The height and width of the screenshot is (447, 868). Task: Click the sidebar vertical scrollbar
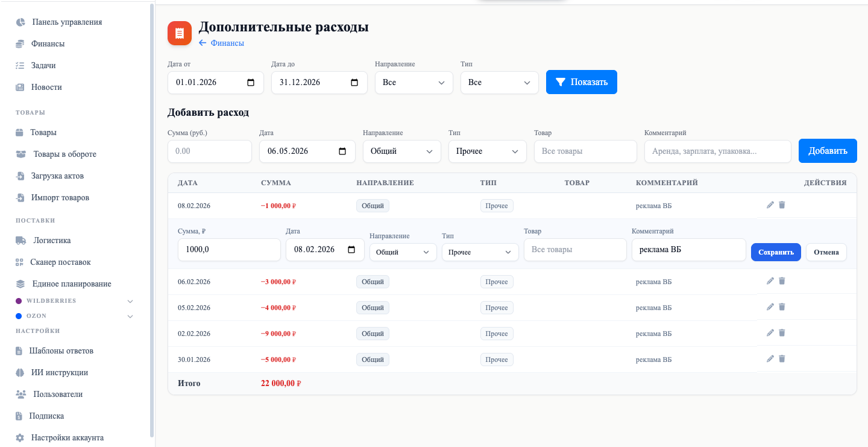pos(151,220)
